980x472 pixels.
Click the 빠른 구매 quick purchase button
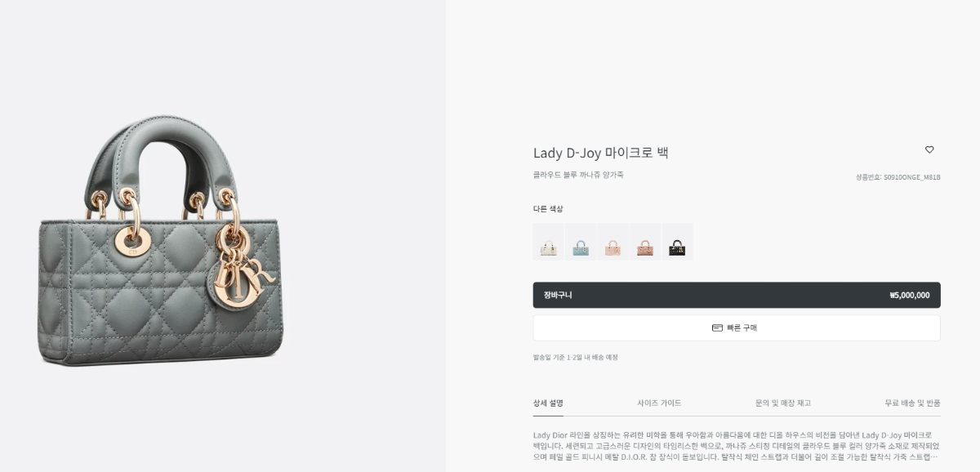(x=737, y=327)
